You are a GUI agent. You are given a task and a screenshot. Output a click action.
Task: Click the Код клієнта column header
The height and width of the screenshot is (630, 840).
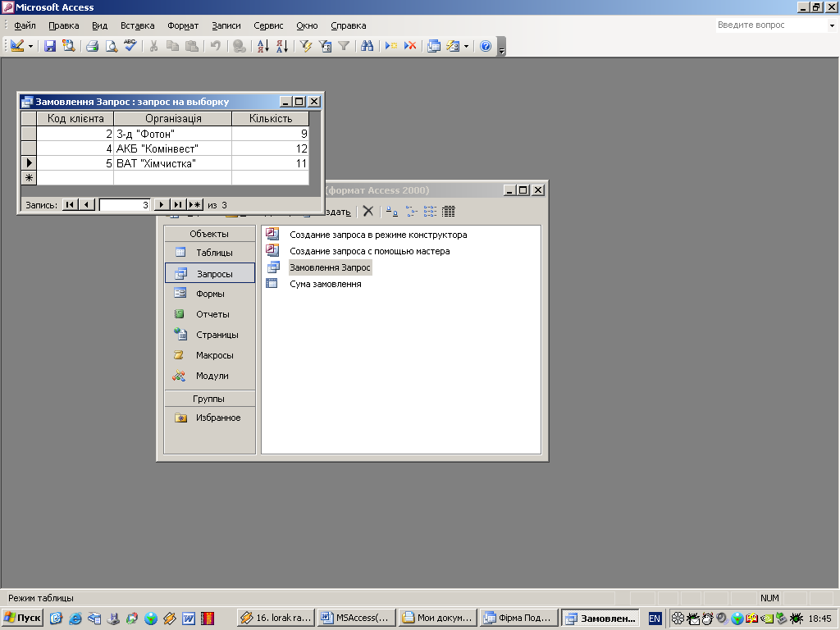pos(75,118)
